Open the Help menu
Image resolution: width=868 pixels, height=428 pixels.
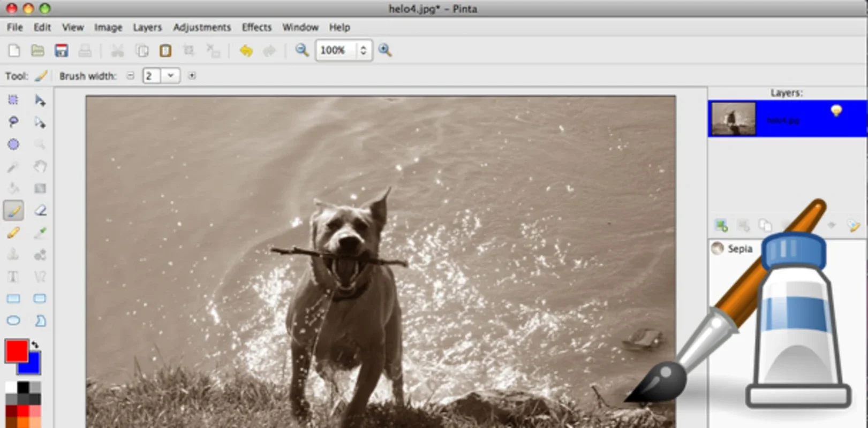click(339, 27)
